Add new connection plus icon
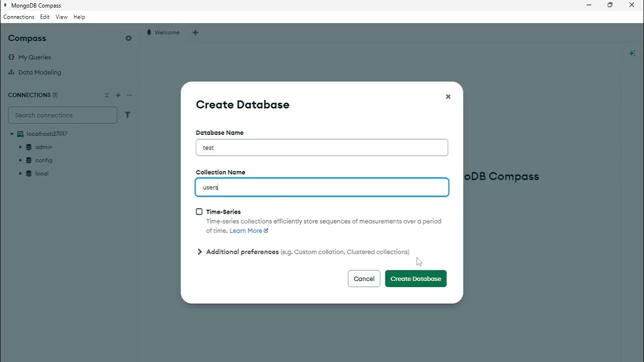Screen dimensions: 644x362 (118, 95)
